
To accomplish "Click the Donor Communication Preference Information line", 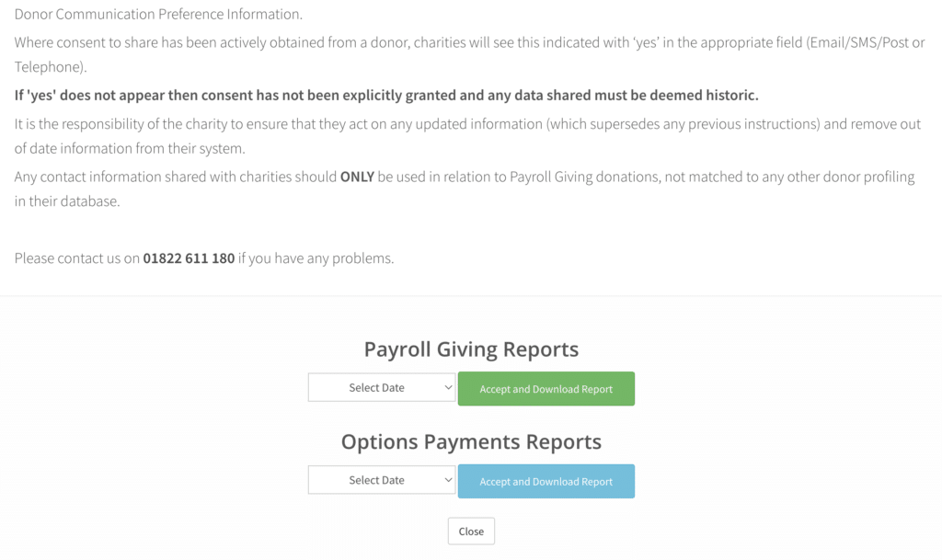I will click(158, 15).
